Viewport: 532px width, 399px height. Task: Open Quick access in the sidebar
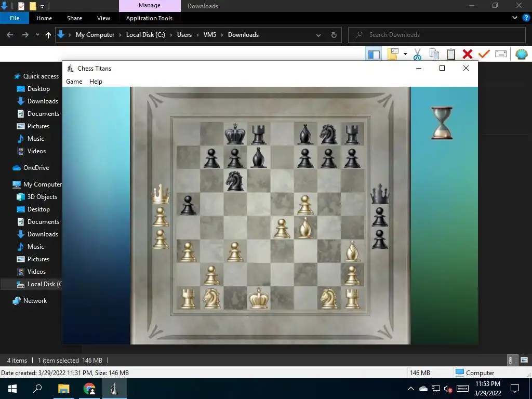pos(36,76)
